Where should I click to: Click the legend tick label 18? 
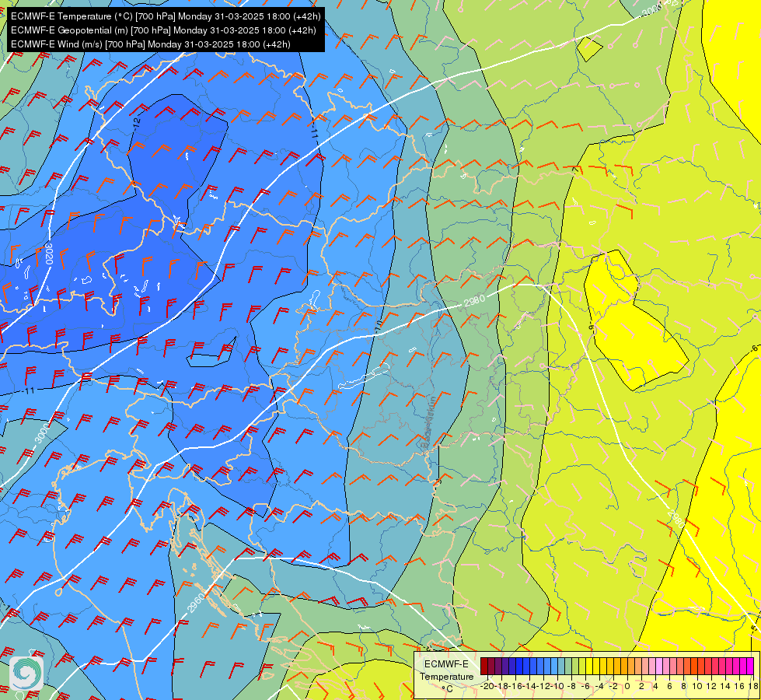point(754,686)
